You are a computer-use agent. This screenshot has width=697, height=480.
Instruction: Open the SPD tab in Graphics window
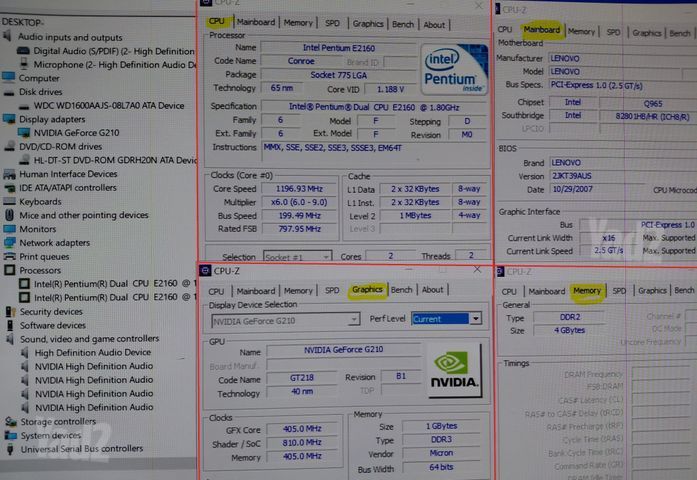[332, 291]
